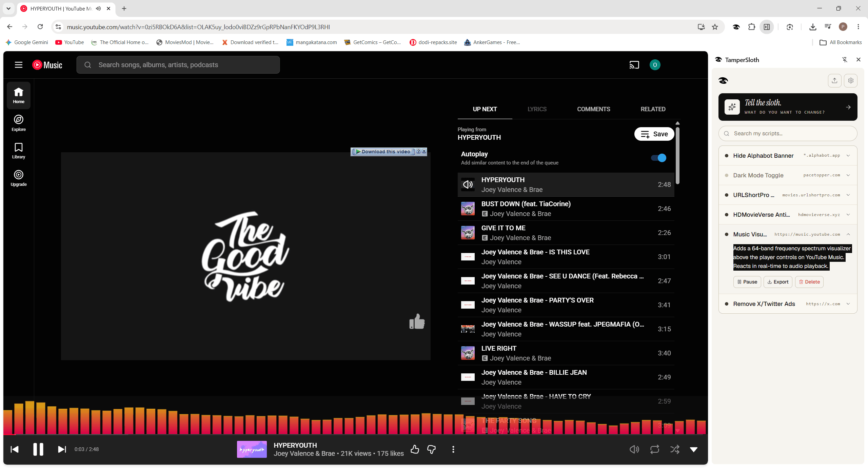This screenshot has height=468, width=868.
Task: Delete the Music Visualizer script
Action: [x=809, y=282]
